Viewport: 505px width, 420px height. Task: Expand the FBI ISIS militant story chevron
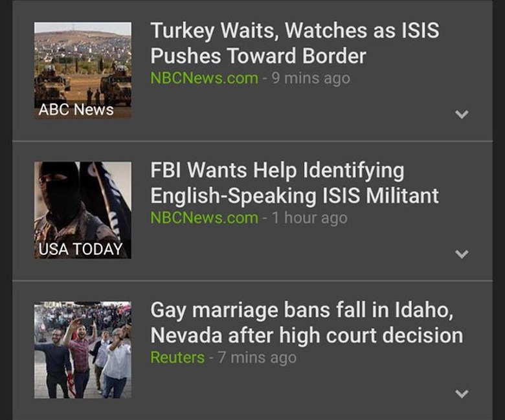(x=462, y=254)
